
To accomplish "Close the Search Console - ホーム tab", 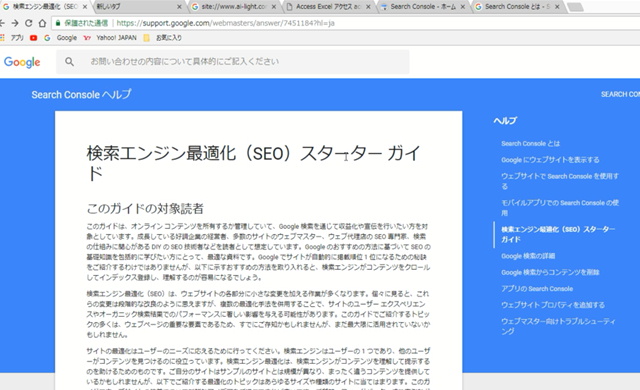I will point(462,7).
